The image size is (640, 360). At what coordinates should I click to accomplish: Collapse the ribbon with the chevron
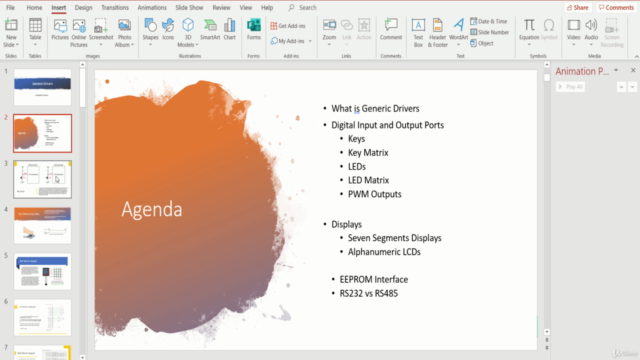636,56
